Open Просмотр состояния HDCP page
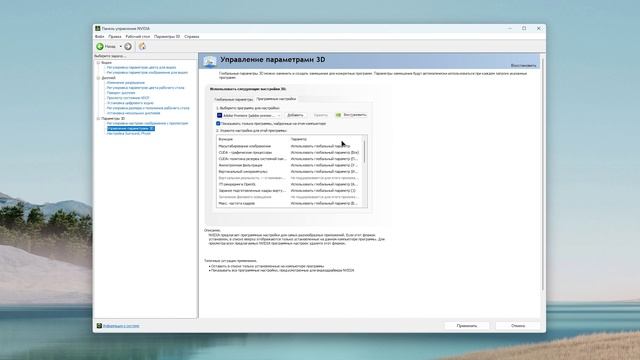 128,98
